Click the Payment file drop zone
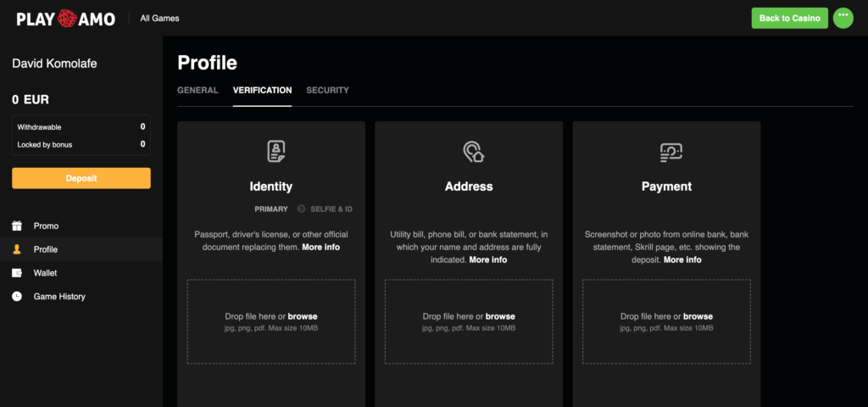The image size is (868, 407). point(666,321)
